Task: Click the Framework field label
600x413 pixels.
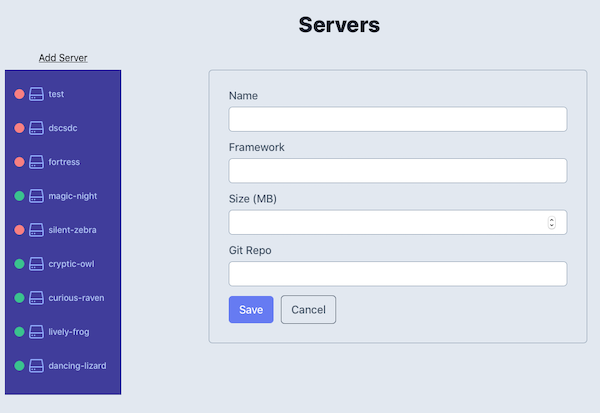Action: tap(257, 147)
